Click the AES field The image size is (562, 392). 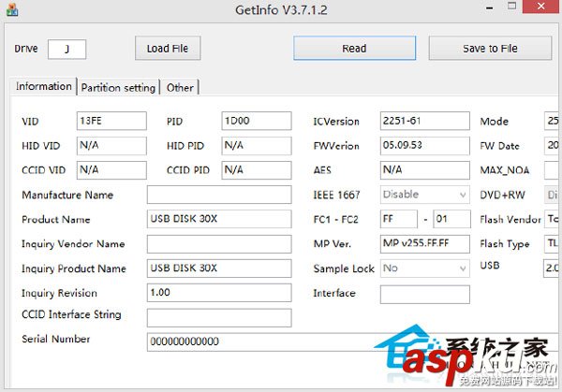(424, 169)
